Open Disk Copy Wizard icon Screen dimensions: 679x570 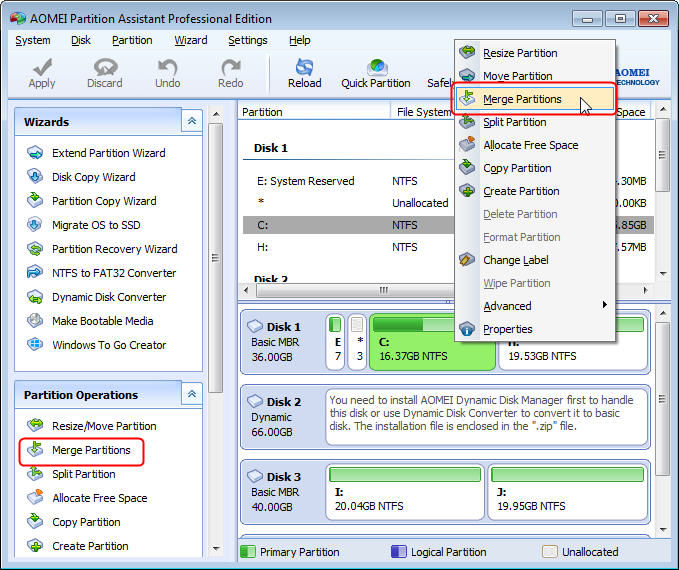pos(35,177)
